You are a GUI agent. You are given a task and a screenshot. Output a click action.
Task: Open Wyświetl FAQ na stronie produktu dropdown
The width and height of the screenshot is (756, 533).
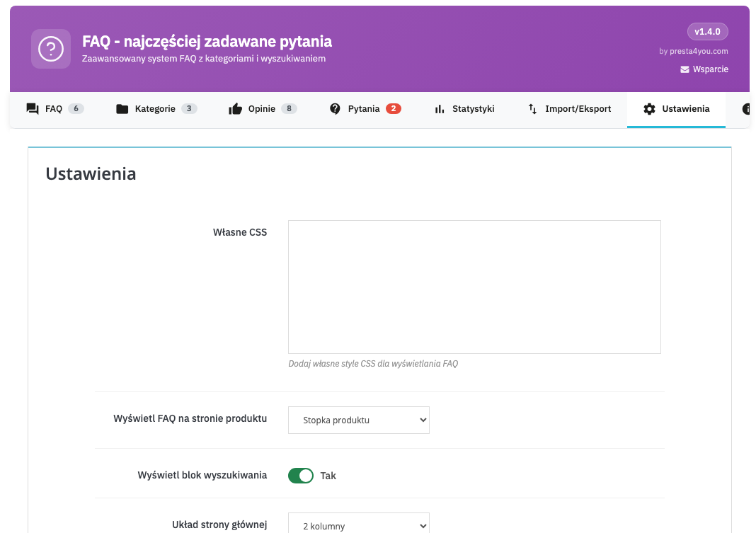point(359,420)
